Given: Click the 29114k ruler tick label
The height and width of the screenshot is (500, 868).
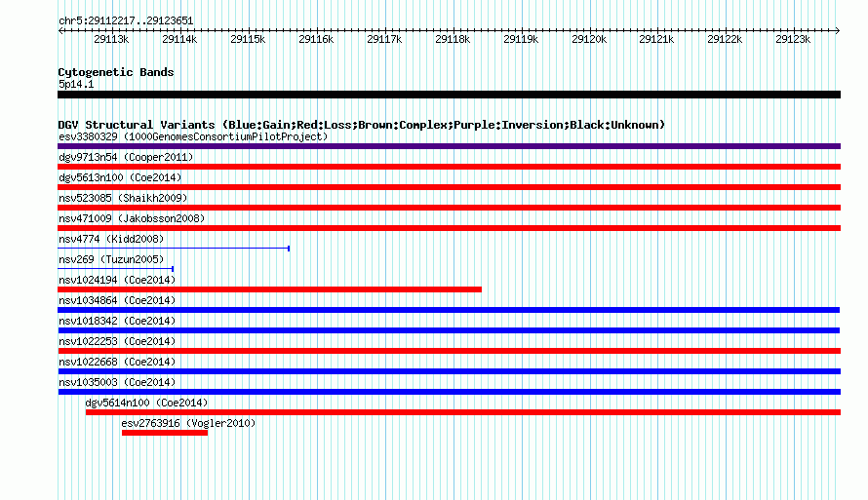Looking at the screenshot, I should (x=179, y=39).
